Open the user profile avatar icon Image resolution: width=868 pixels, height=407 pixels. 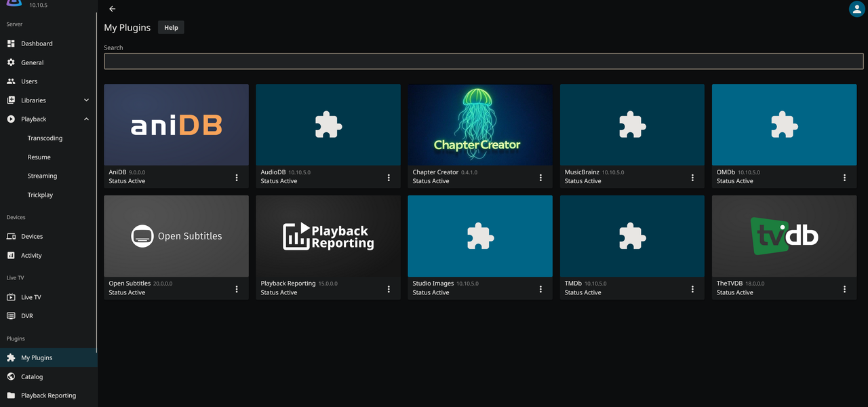tap(856, 9)
